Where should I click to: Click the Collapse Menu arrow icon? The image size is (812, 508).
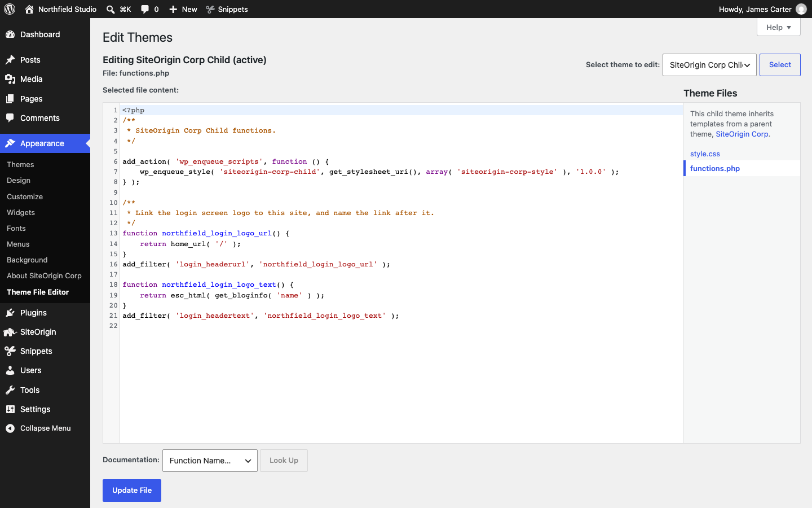point(10,428)
